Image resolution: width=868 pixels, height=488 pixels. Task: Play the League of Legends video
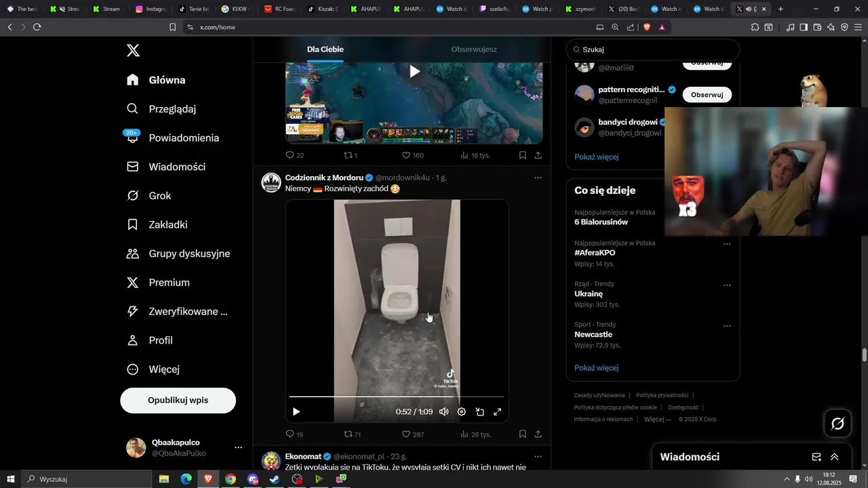414,71
